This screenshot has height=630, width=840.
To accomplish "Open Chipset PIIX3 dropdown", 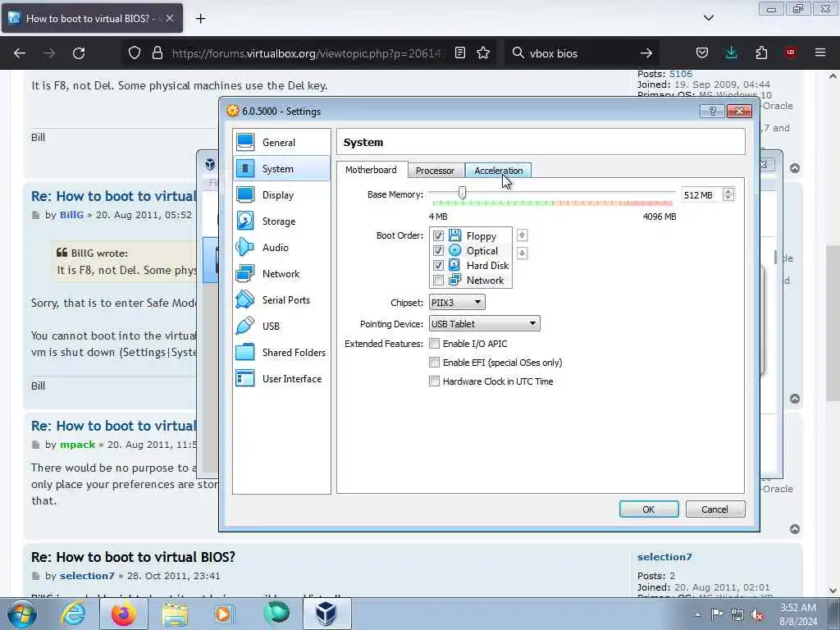I will click(x=457, y=302).
